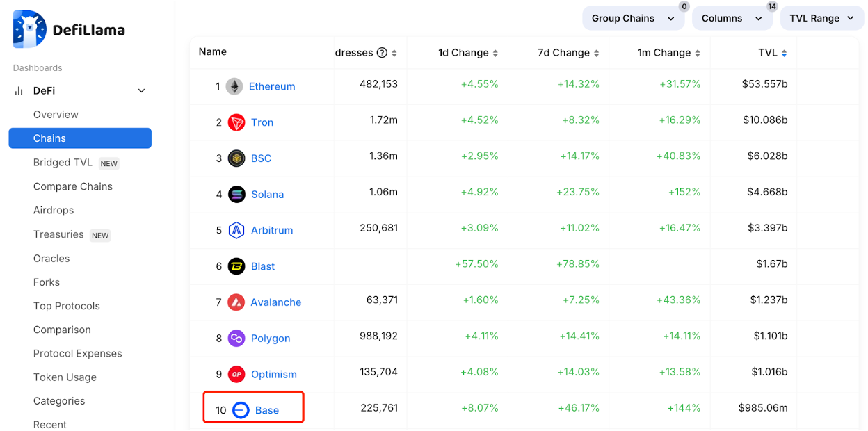Open Comparison in the sidebar

pyautogui.click(x=62, y=330)
